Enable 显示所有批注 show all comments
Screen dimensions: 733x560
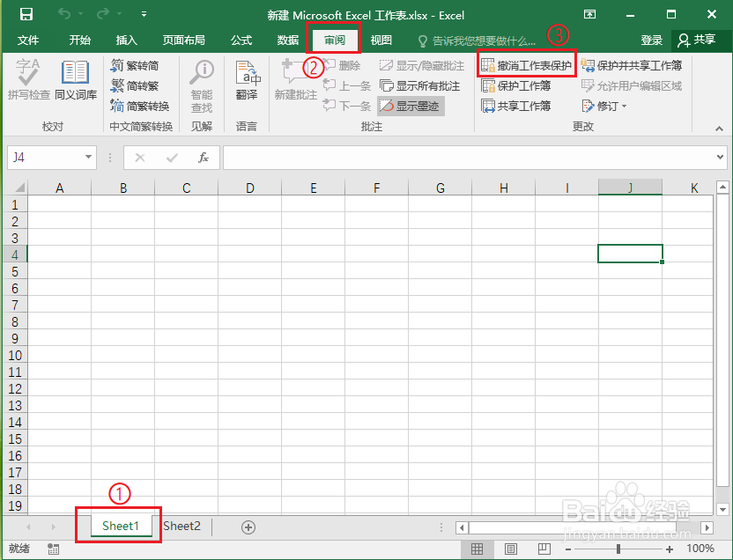(419, 86)
